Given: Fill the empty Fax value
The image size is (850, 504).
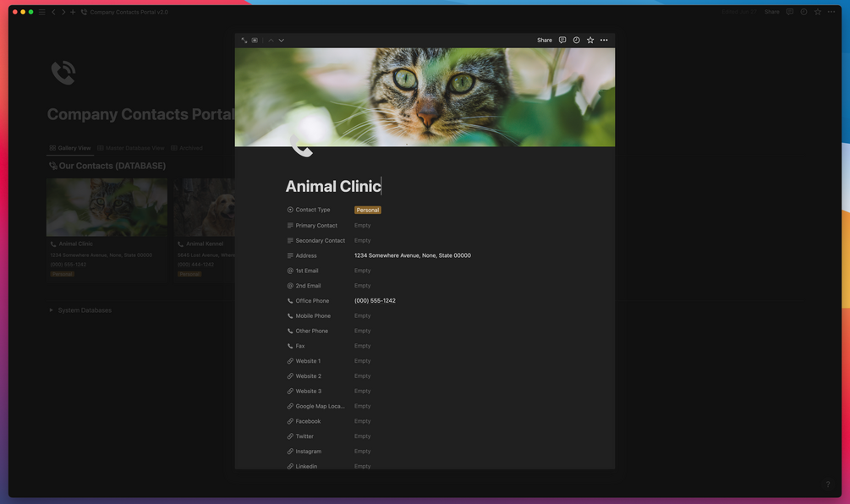Looking at the screenshot, I should pyautogui.click(x=363, y=347).
